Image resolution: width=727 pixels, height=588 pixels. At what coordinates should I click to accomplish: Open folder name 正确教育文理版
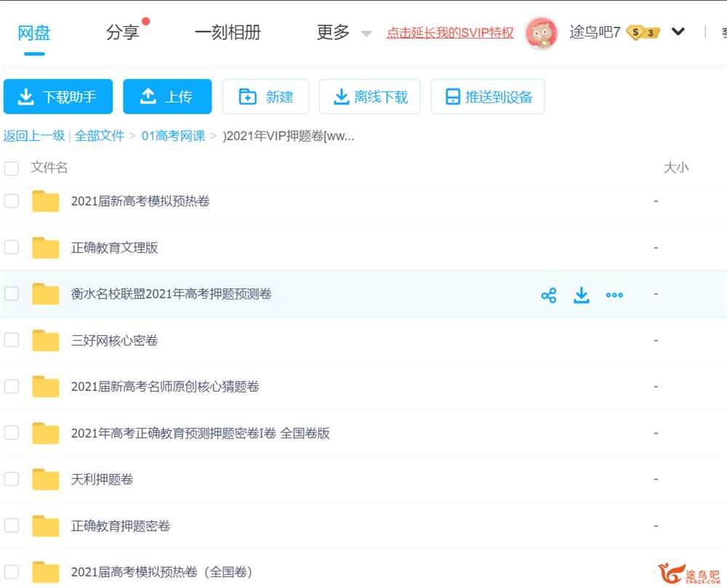(115, 247)
